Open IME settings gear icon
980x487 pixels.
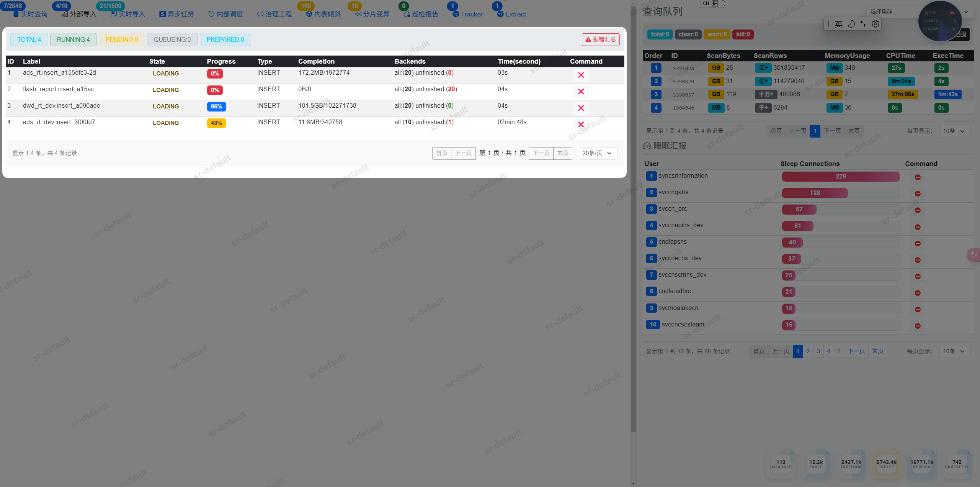pos(875,24)
